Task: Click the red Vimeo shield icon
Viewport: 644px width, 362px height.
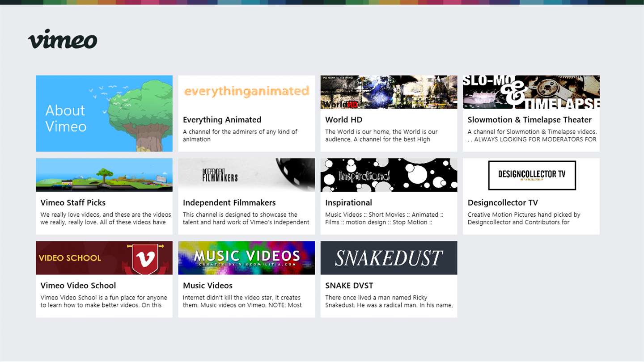Action: (x=145, y=259)
